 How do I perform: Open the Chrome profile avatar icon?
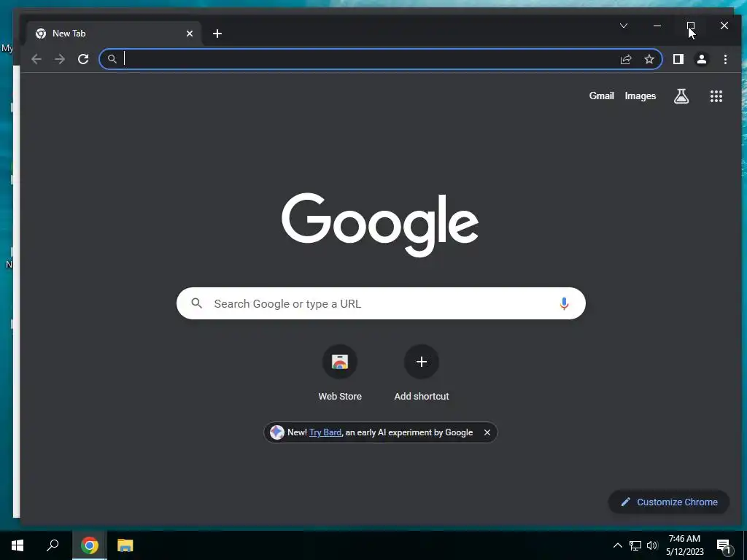[701, 59]
